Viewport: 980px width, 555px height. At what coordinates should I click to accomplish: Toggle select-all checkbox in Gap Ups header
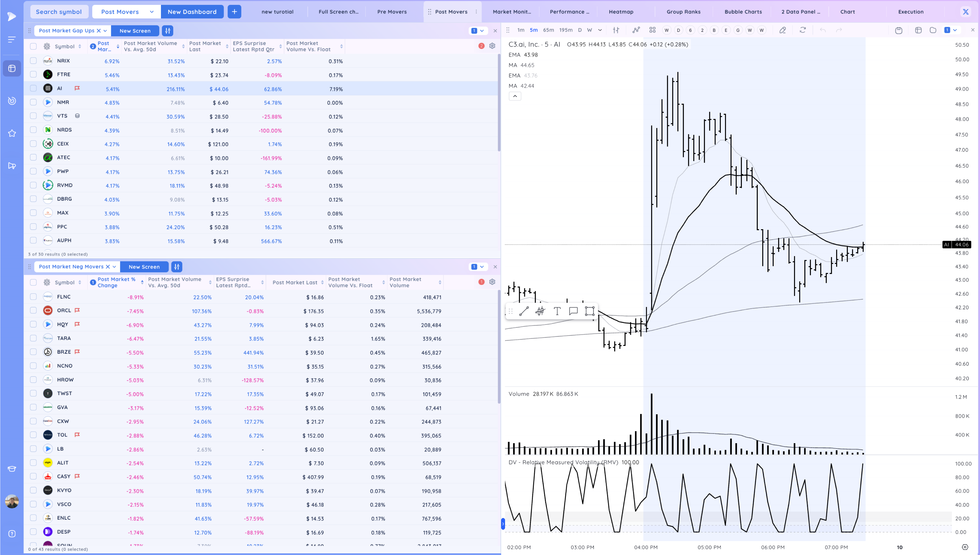[34, 47]
